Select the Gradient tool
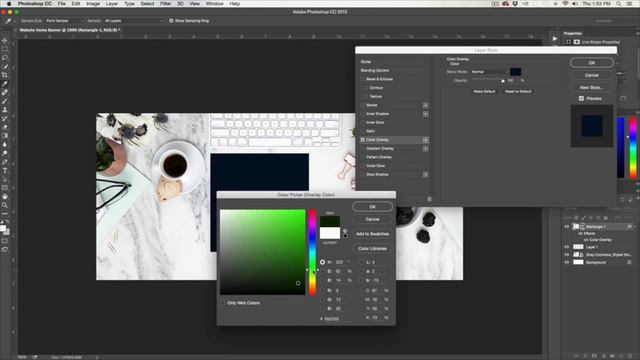Viewport: 640px width, 360px height. pos(5,136)
